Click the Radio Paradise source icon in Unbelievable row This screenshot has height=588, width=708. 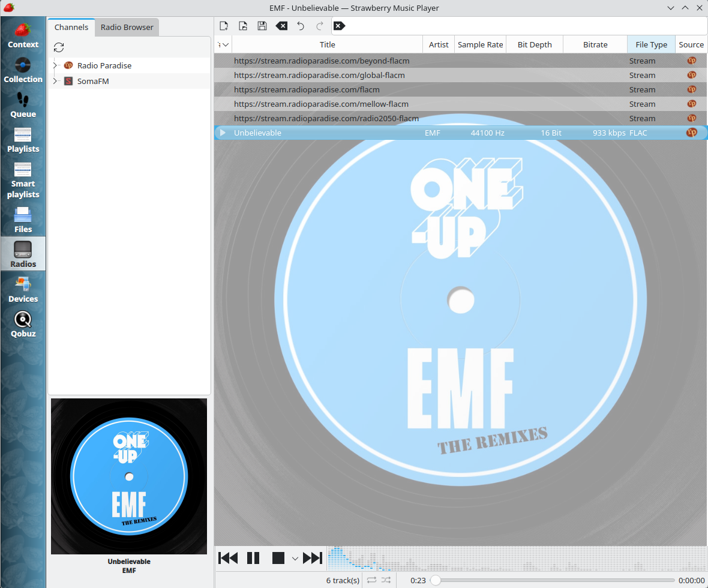pos(691,133)
